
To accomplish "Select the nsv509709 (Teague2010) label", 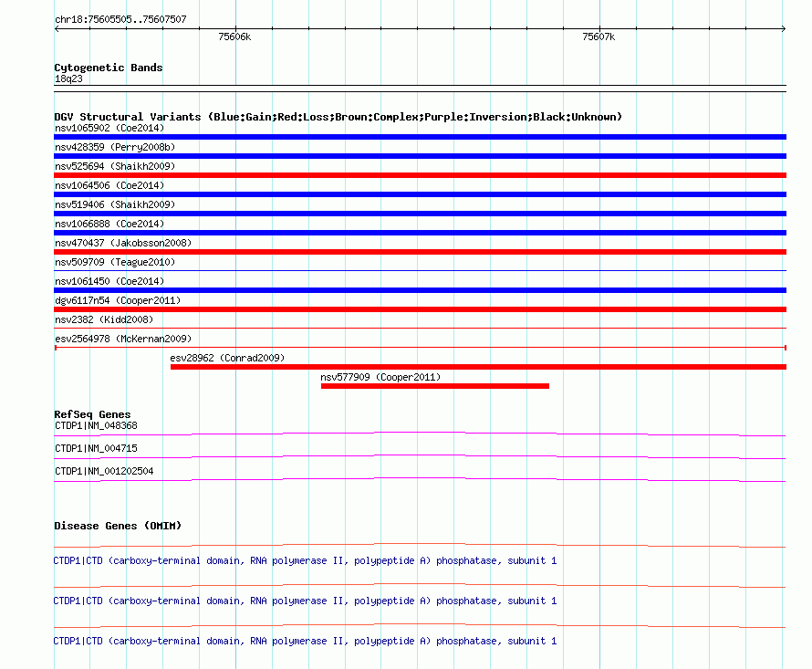I will click(115, 262).
